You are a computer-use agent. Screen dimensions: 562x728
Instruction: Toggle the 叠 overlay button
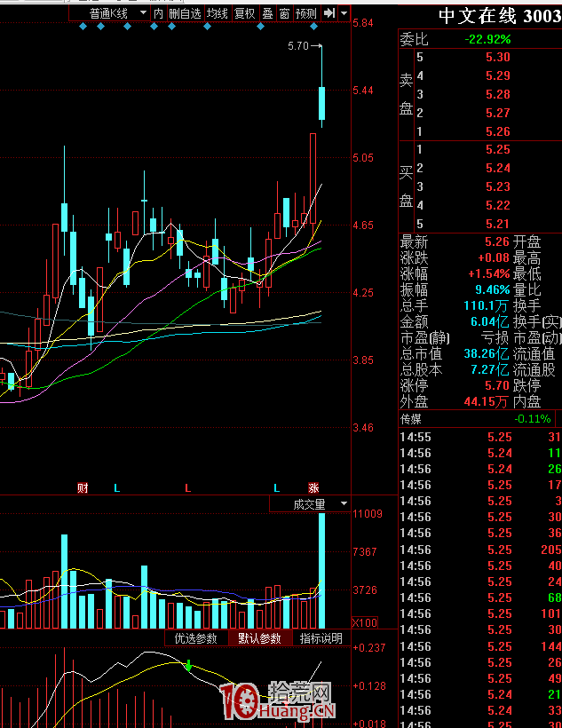pos(267,13)
